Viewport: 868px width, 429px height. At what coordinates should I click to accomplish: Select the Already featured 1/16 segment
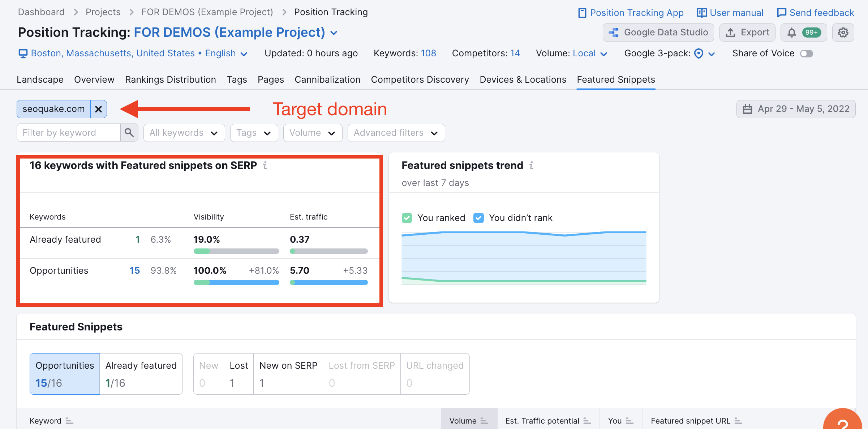pos(141,374)
